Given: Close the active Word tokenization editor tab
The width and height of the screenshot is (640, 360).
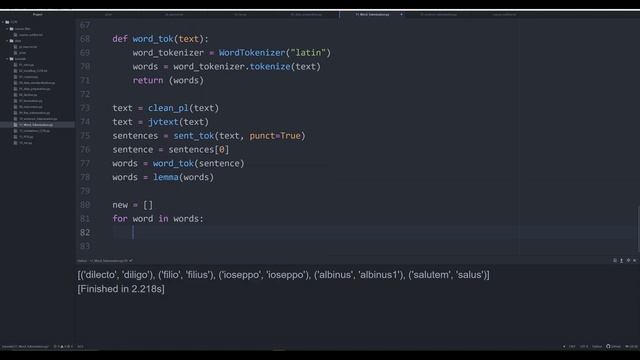Looking at the screenshot, I should (x=401, y=14).
